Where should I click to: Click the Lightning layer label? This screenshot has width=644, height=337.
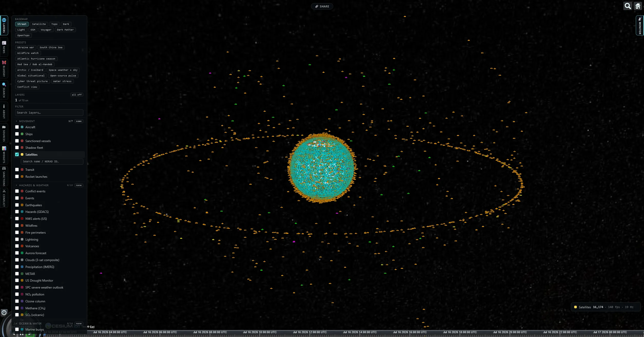[x=32, y=239]
